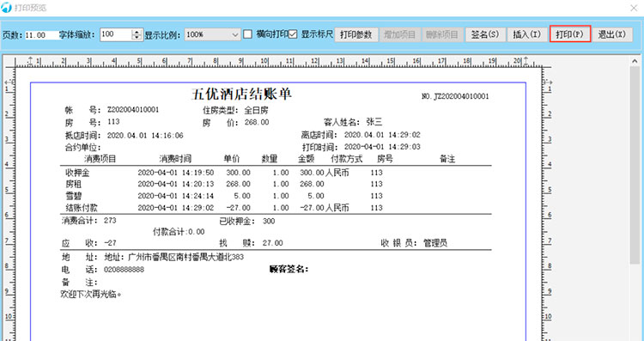Click the room type value 全日房
644x341 pixels.
pyautogui.click(x=257, y=110)
